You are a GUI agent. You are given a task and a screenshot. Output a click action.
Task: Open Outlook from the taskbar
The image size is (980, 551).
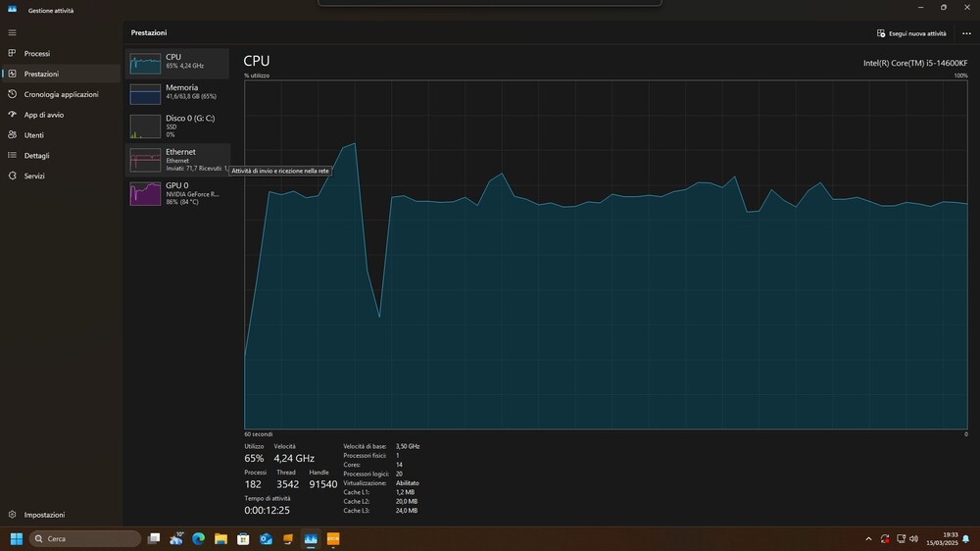point(266,538)
